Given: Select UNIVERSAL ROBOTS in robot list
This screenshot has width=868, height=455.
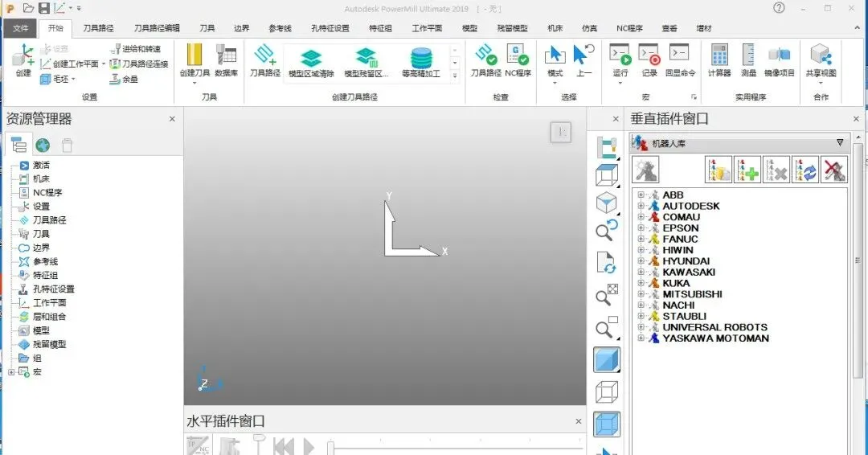Looking at the screenshot, I should (714, 327).
